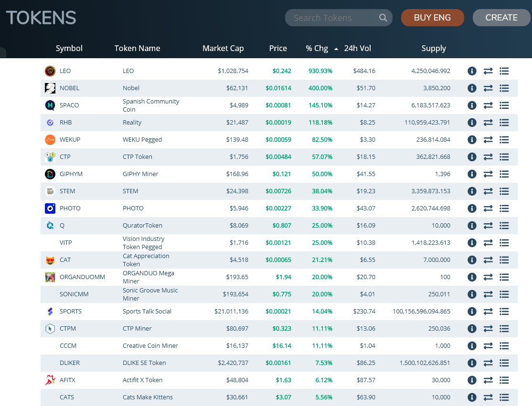This screenshot has width=532, height=406.
Task: Click the trade arrows for STEM
Action: (488, 191)
